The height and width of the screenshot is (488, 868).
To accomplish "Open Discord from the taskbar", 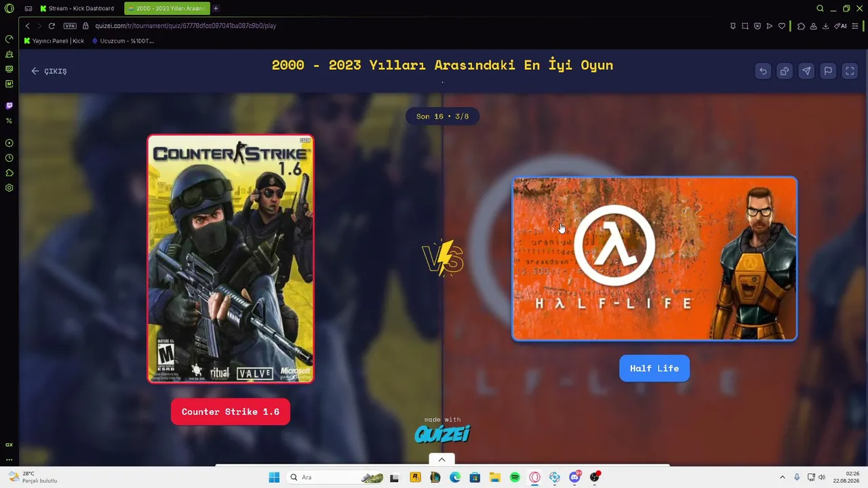I will coord(575,477).
